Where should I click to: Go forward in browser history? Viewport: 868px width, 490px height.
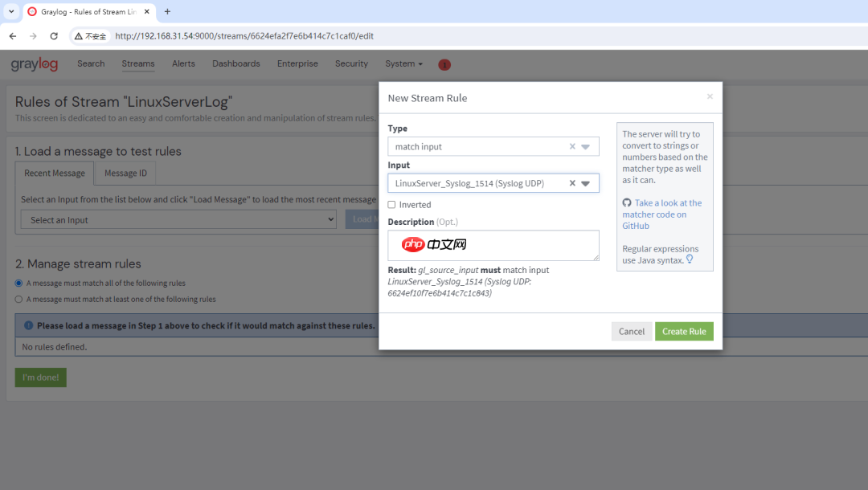pos(33,36)
